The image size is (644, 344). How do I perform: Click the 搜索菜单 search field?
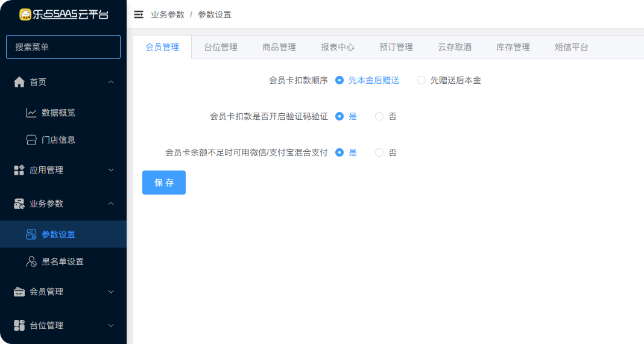tap(63, 47)
